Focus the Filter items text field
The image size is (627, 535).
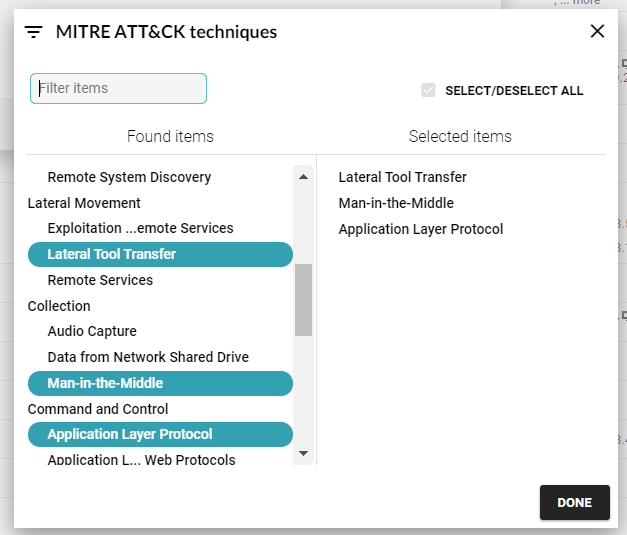click(x=118, y=88)
